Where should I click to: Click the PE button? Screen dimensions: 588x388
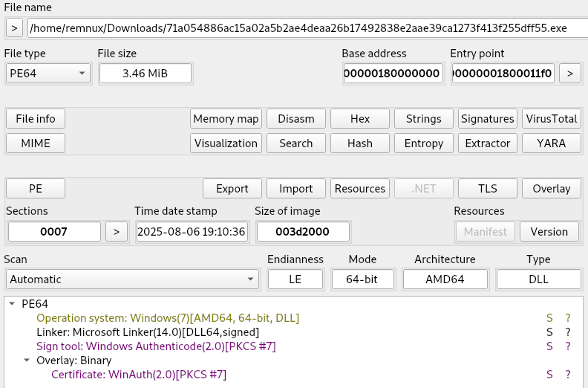pos(36,188)
